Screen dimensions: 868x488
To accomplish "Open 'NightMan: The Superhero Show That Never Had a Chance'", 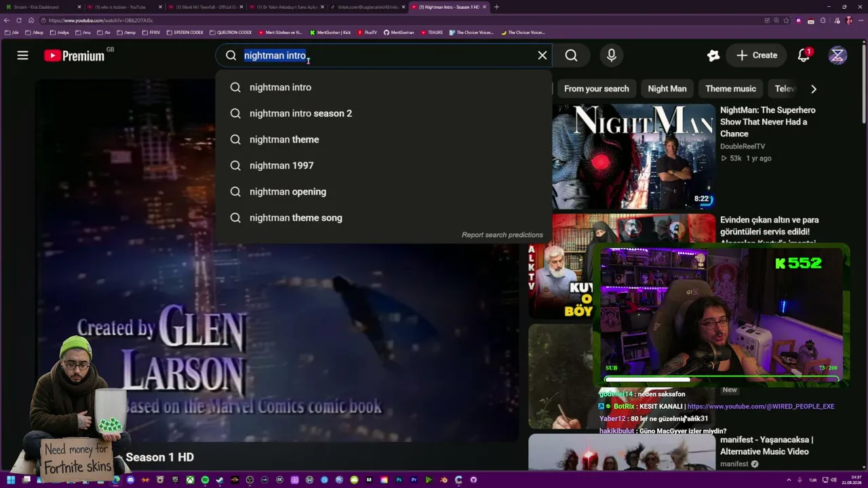I will tap(768, 122).
